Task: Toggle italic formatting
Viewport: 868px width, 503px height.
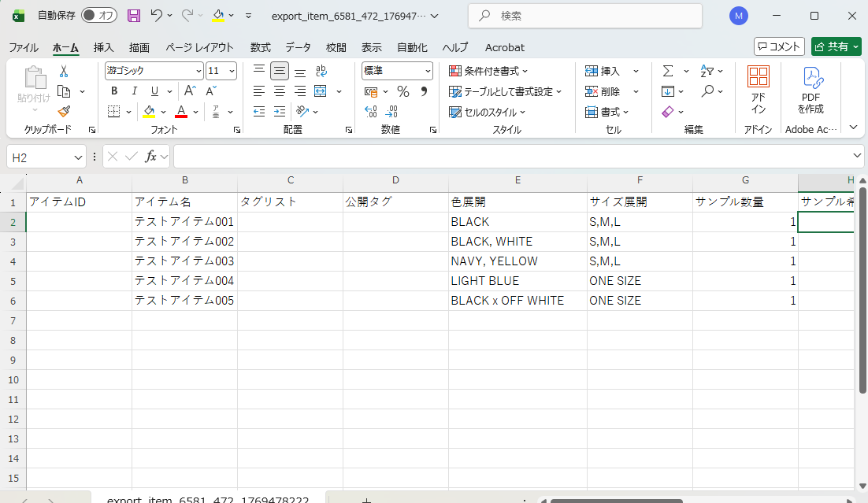Action: click(135, 91)
